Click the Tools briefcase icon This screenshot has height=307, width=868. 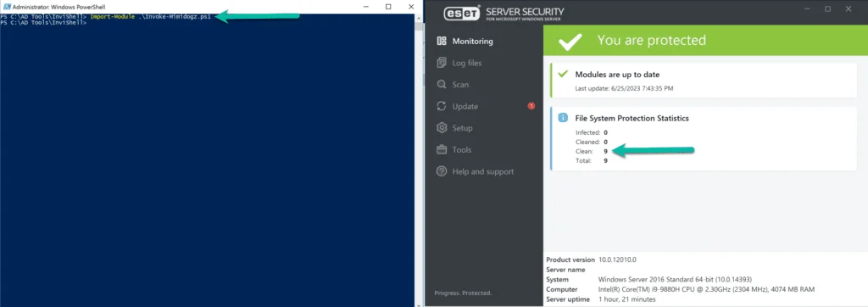coord(442,149)
